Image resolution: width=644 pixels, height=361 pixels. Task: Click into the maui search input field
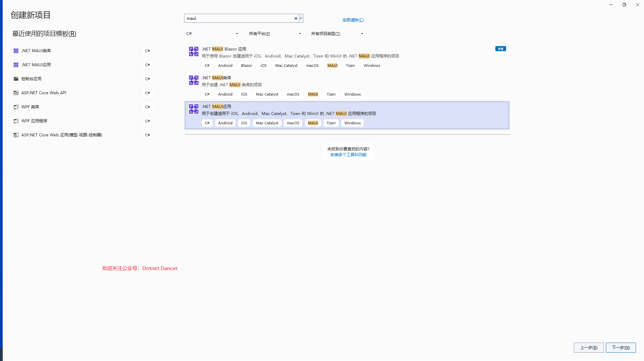pyautogui.click(x=239, y=18)
